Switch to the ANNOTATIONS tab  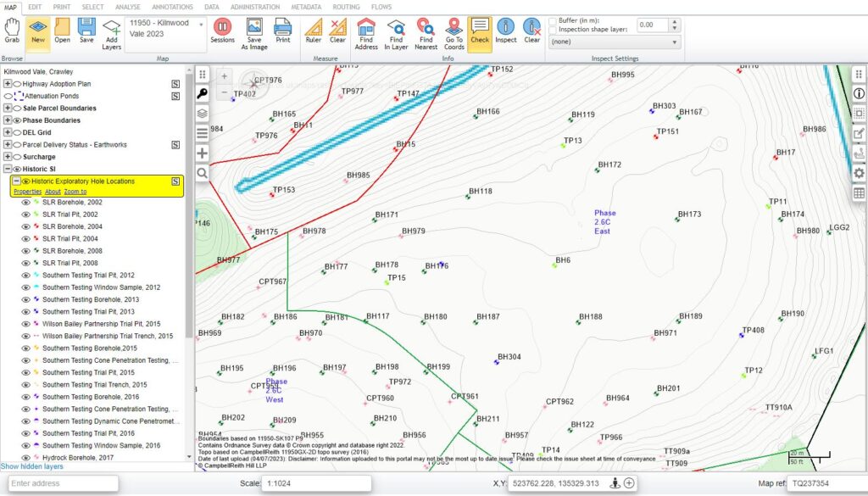click(172, 7)
